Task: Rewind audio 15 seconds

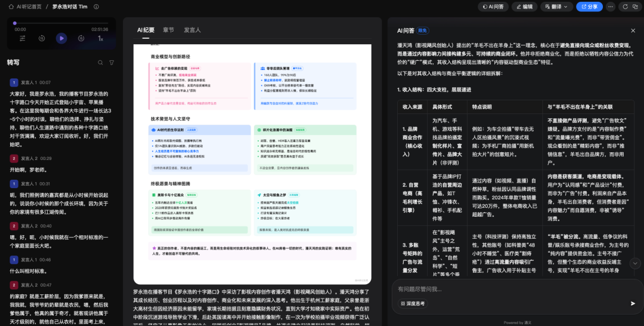Action: (42, 38)
